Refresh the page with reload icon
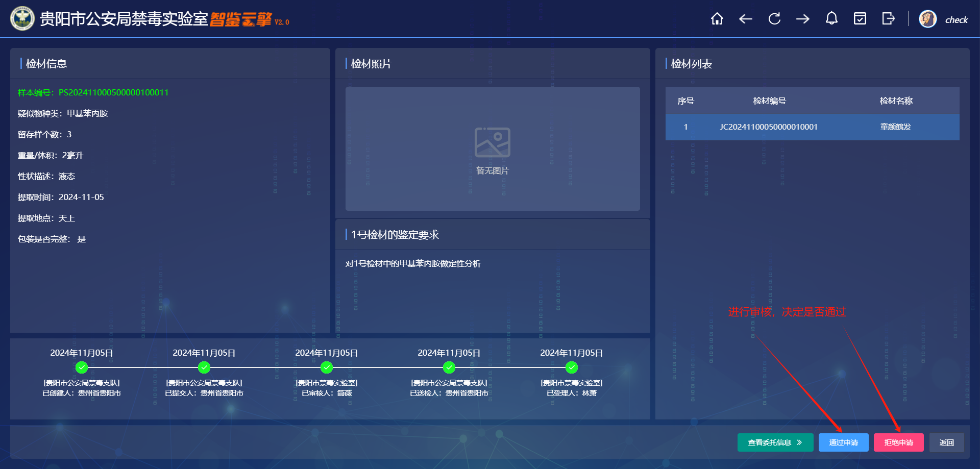The width and height of the screenshot is (980, 469). click(x=774, y=19)
